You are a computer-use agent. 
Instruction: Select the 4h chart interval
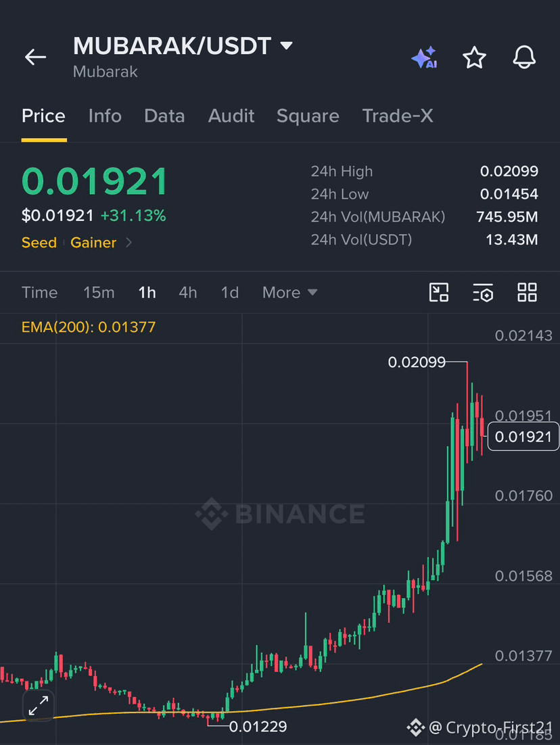click(188, 292)
